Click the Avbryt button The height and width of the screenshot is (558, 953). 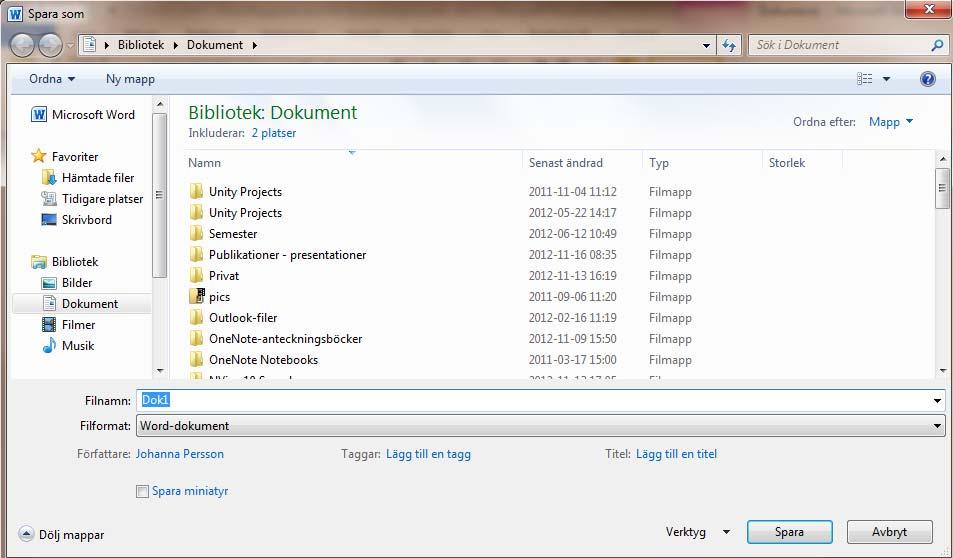889,532
